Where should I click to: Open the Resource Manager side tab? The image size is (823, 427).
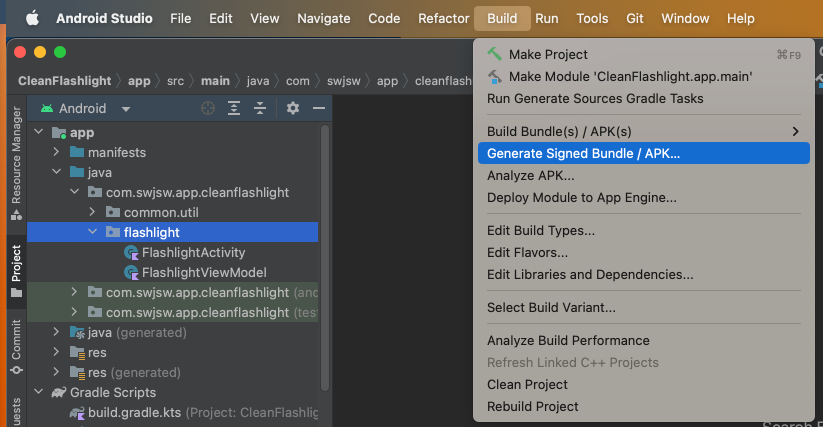point(16,163)
